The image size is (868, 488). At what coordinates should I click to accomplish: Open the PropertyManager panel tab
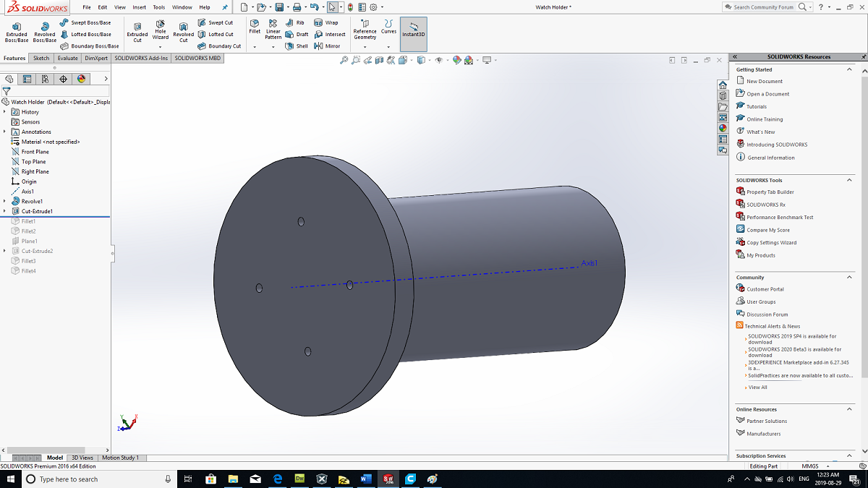click(27, 79)
